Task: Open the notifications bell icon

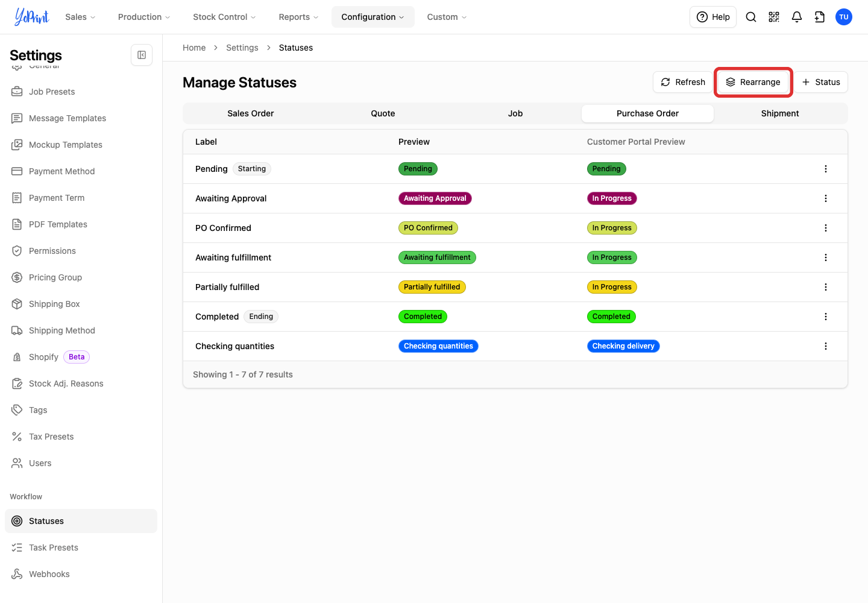Action: [797, 17]
